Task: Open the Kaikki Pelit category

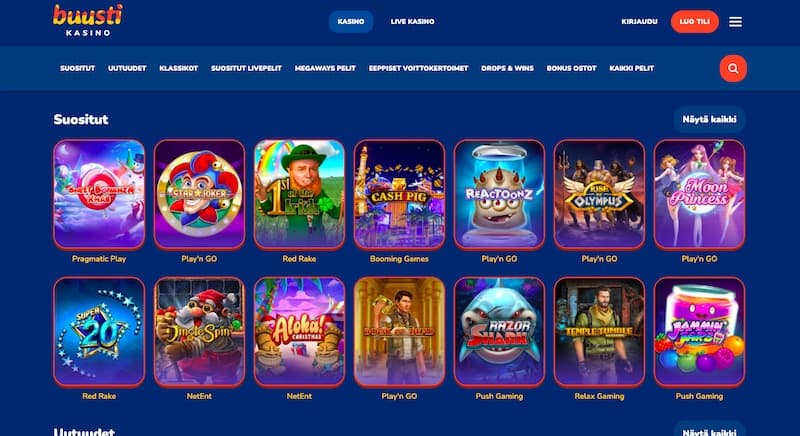Action: coord(632,68)
